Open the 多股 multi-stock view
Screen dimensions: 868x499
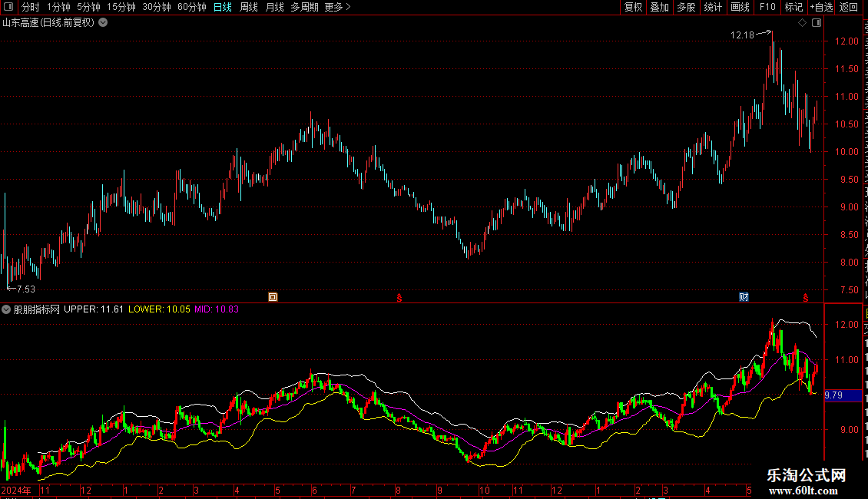point(686,7)
